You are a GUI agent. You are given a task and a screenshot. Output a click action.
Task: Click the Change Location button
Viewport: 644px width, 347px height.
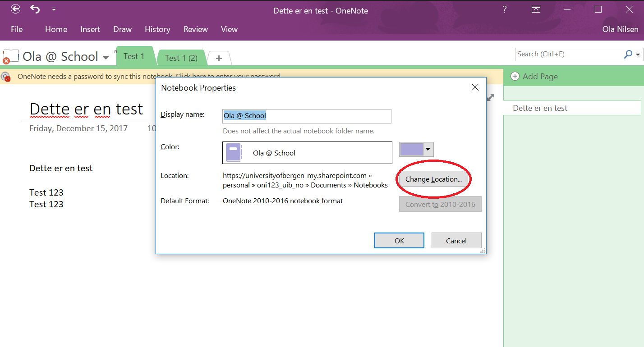click(433, 179)
